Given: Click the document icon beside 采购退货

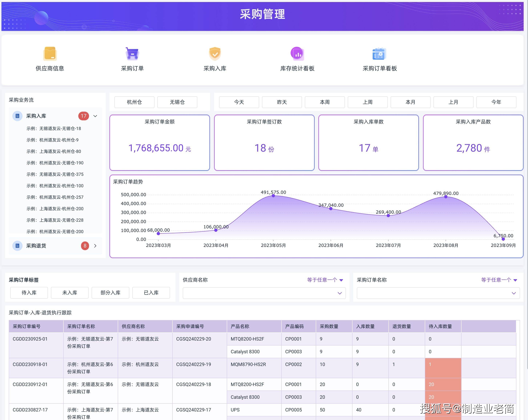Looking at the screenshot, I should (x=17, y=245).
